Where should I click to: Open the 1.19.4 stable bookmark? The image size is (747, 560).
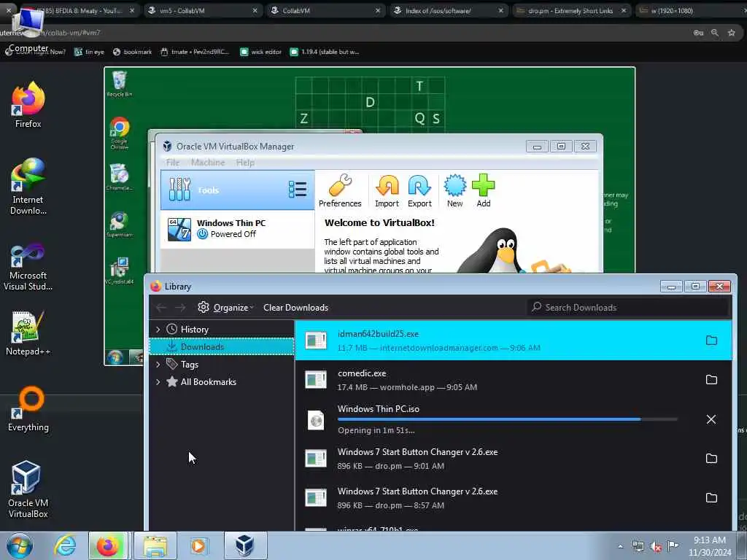coord(325,52)
